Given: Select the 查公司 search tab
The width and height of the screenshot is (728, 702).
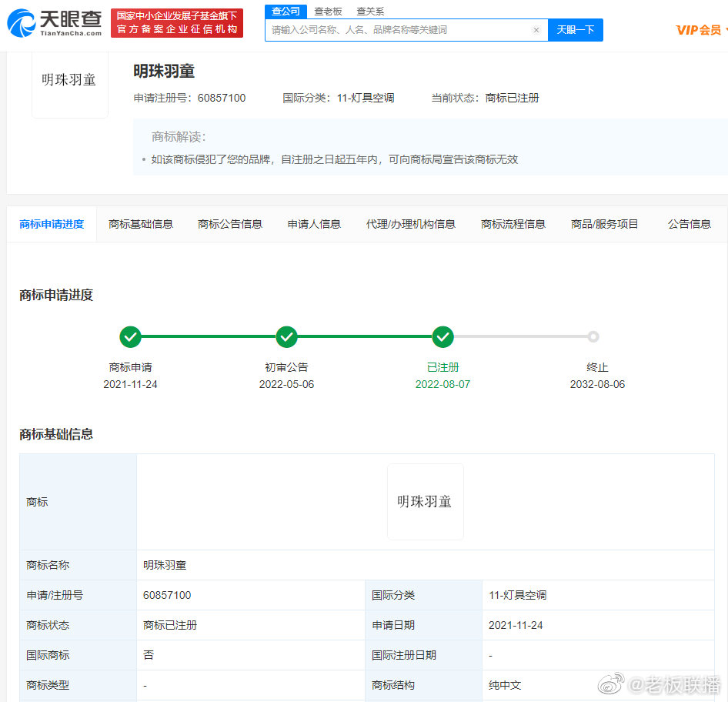Looking at the screenshot, I should tap(286, 11).
